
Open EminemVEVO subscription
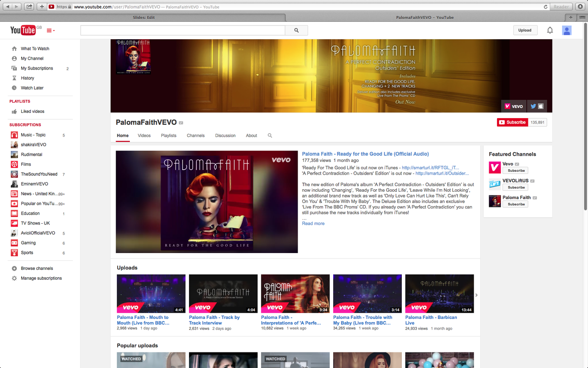point(34,184)
